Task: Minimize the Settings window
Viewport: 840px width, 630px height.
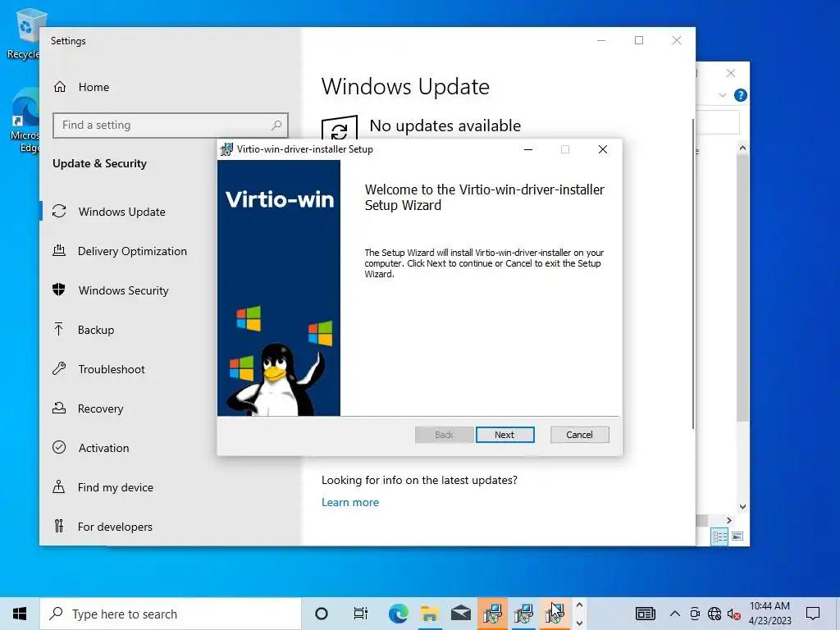Action: [601, 40]
